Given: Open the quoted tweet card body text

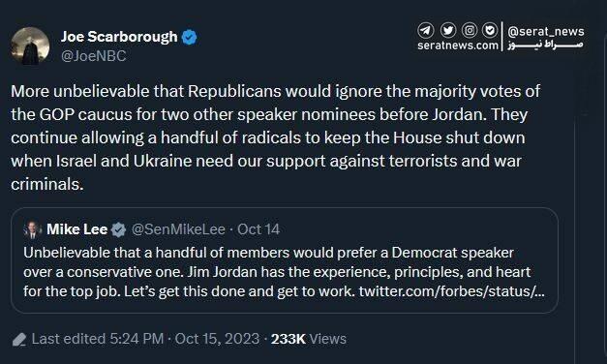Looking at the screenshot, I should [284, 272].
